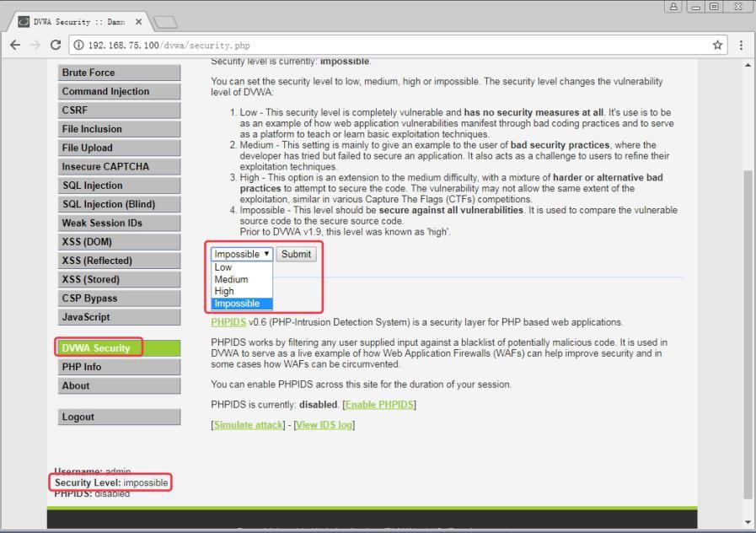Click the user profile icon in title bar
756x533 pixels.
[673, 7]
